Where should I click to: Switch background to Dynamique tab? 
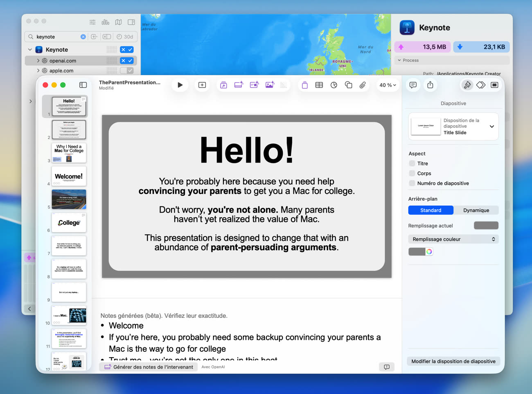(x=476, y=210)
